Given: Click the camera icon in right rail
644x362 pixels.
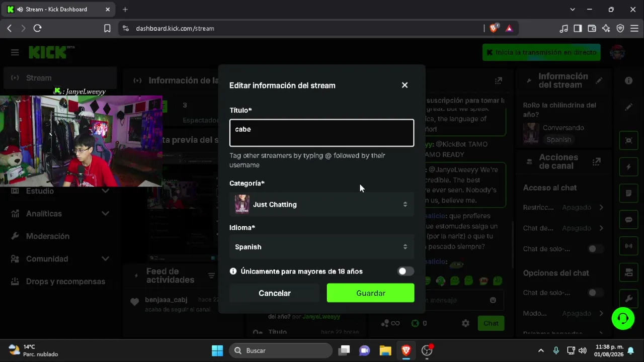Looking at the screenshot, I should (x=628, y=273).
